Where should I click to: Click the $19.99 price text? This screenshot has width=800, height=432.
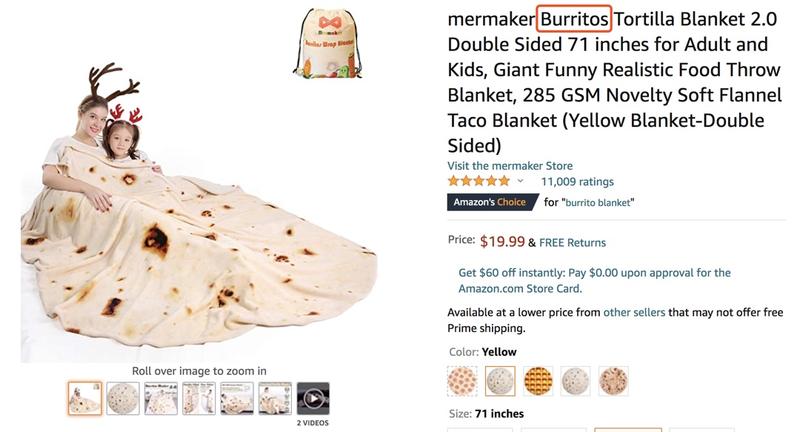(502, 241)
